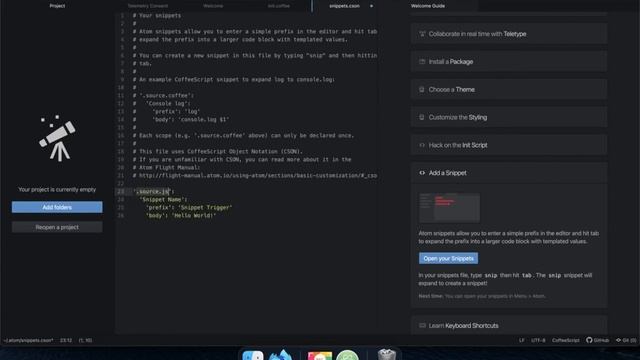The height and width of the screenshot is (360, 640).
Task: Open the green app icon in the Dock
Action: click(x=347, y=355)
